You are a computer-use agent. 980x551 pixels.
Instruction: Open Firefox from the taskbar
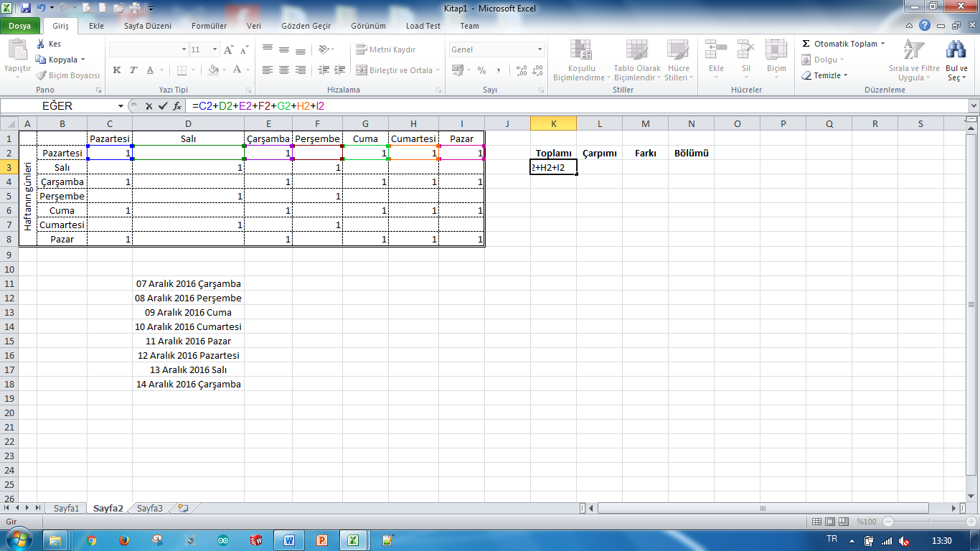click(x=124, y=540)
